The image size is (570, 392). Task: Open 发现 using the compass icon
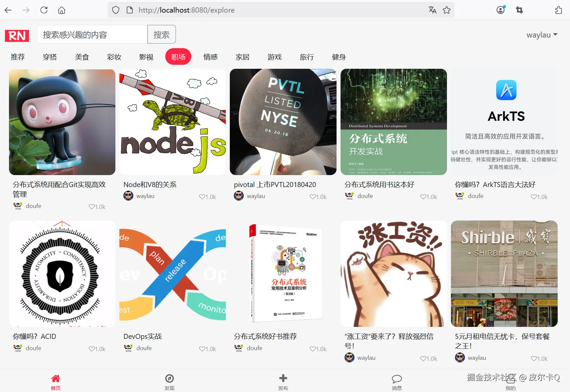pyautogui.click(x=169, y=378)
